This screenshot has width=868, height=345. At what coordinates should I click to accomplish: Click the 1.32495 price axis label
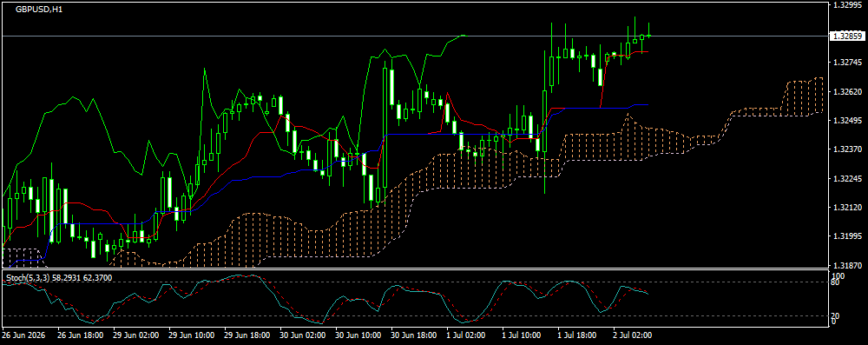tap(847, 121)
